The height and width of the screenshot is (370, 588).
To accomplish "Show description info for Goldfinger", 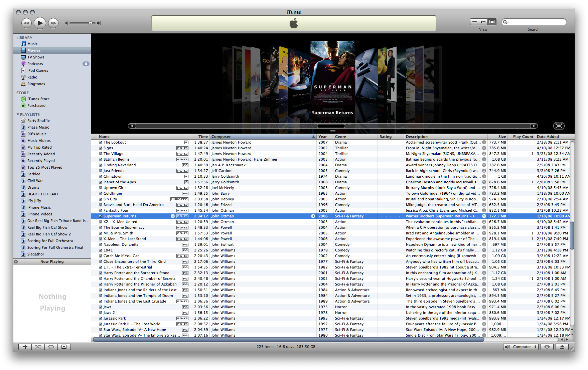I will click(484, 193).
